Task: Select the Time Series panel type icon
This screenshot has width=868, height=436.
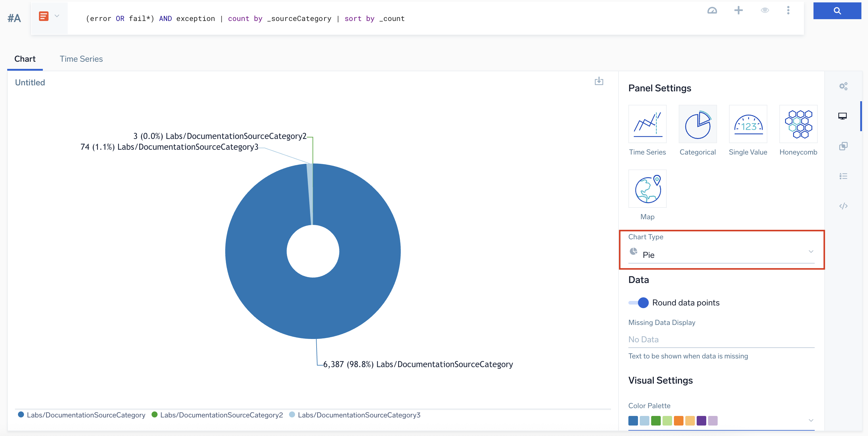Action: [647, 124]
